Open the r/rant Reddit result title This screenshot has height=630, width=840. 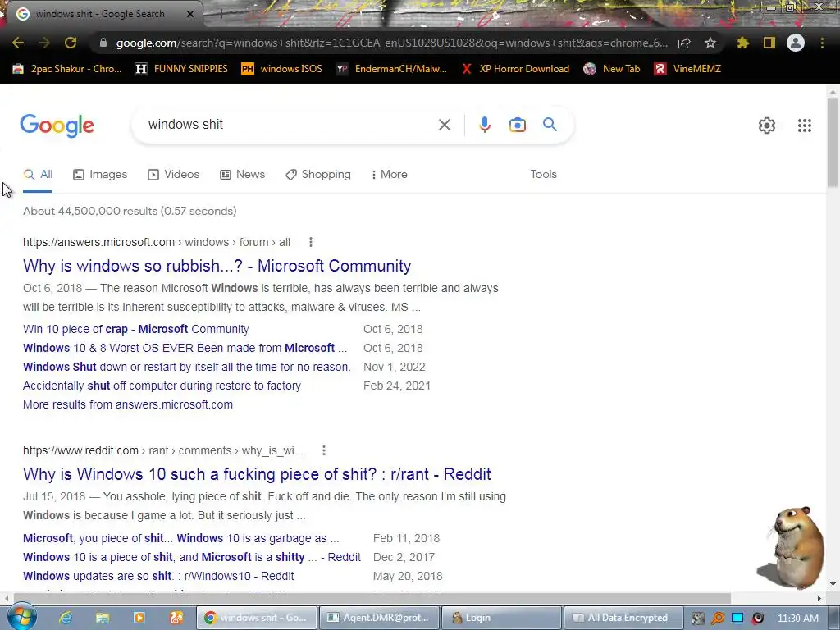coord(257,474)
